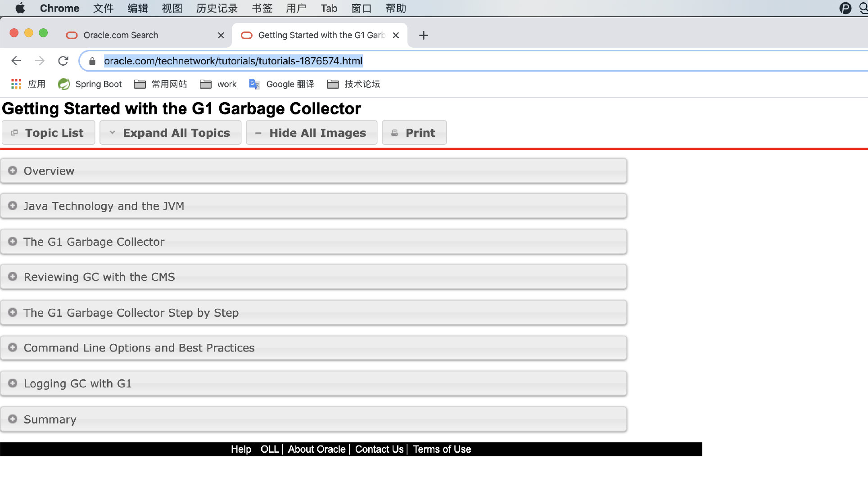Open the Google Translate bookmark
This screenshot has height=486, width=868.
pos(281,84)
